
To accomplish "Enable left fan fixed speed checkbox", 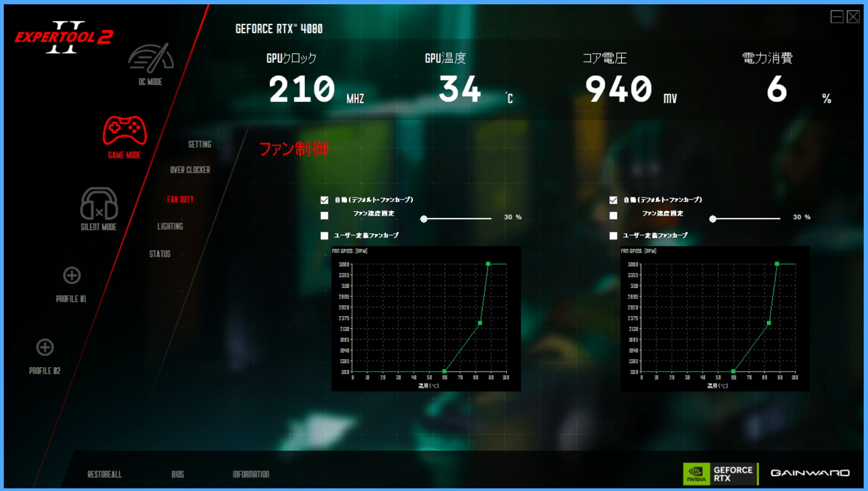I will click(x=325, y=216).
